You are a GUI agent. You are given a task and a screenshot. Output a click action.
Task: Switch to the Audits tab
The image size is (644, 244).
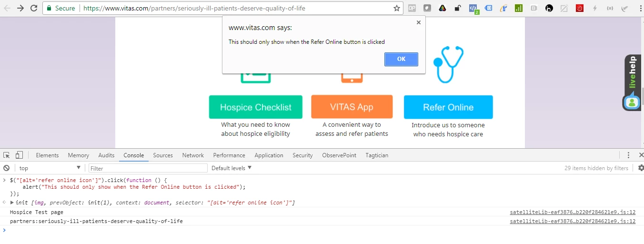click(106, 155)
